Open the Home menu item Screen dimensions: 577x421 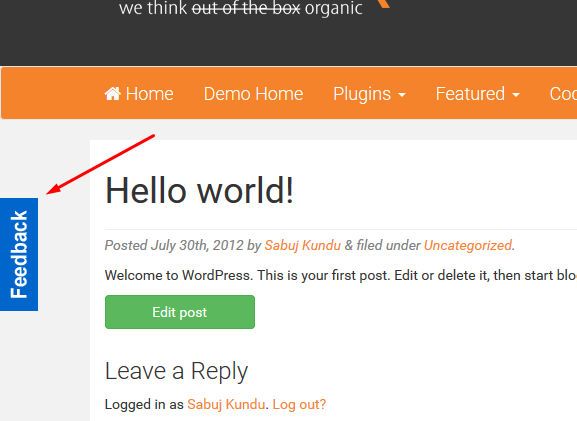click(x=139, y=93)
